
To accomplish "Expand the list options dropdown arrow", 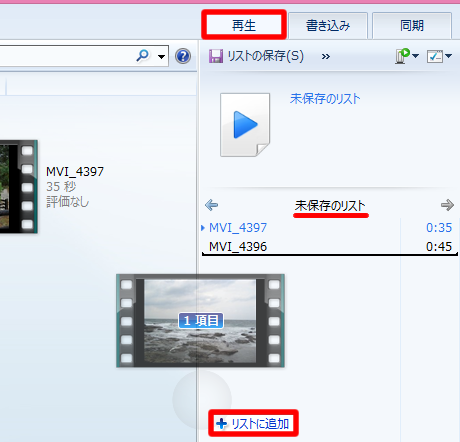I will (x=449, y=56).
